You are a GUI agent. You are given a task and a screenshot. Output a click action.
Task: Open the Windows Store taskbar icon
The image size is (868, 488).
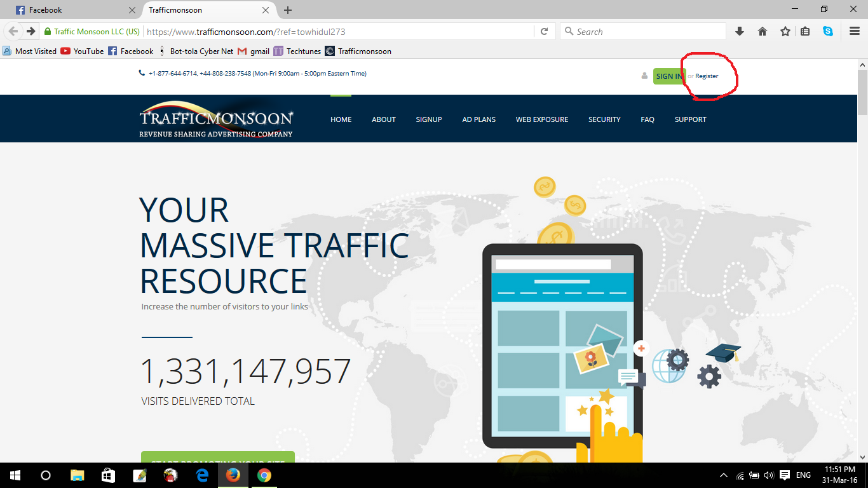tap(108, 475)
